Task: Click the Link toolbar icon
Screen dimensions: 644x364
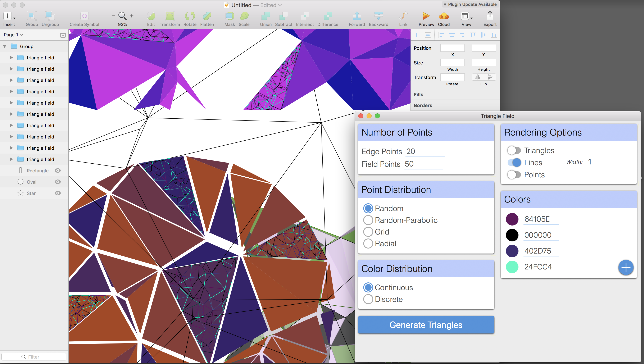Action: [403, 16]
